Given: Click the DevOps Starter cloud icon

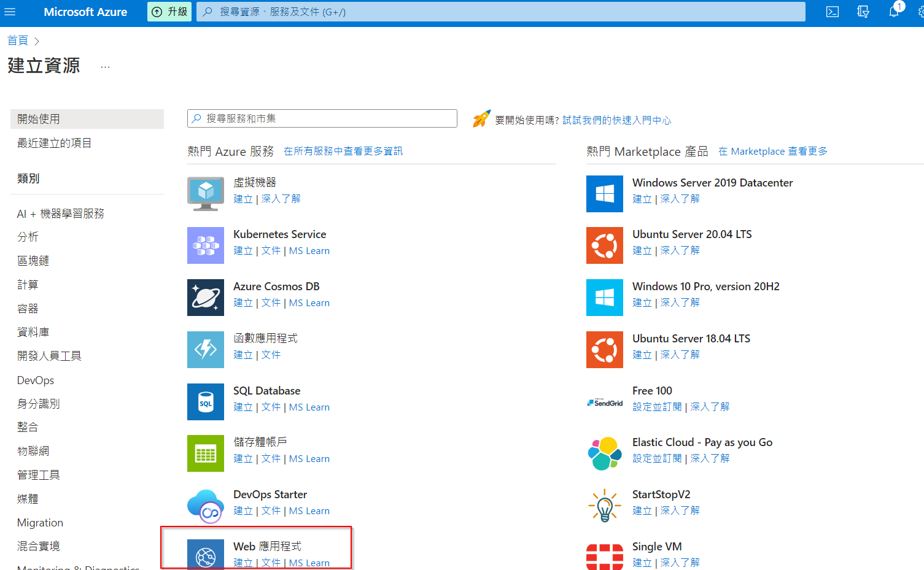Looking at the screenshot, I should (x=206, y=506).
